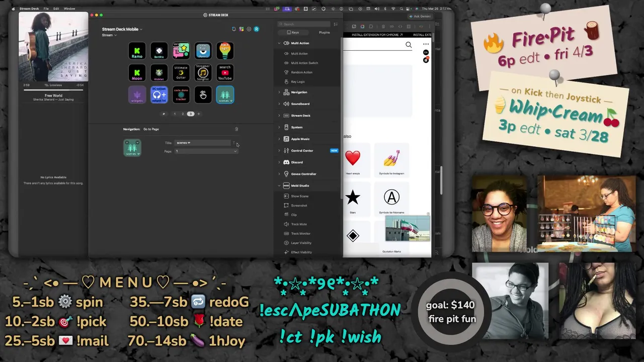The width and height of the screenshot is (644, 362).
Task: Open title text style T button
Action: pyautogui.click(x=234, y=143)
